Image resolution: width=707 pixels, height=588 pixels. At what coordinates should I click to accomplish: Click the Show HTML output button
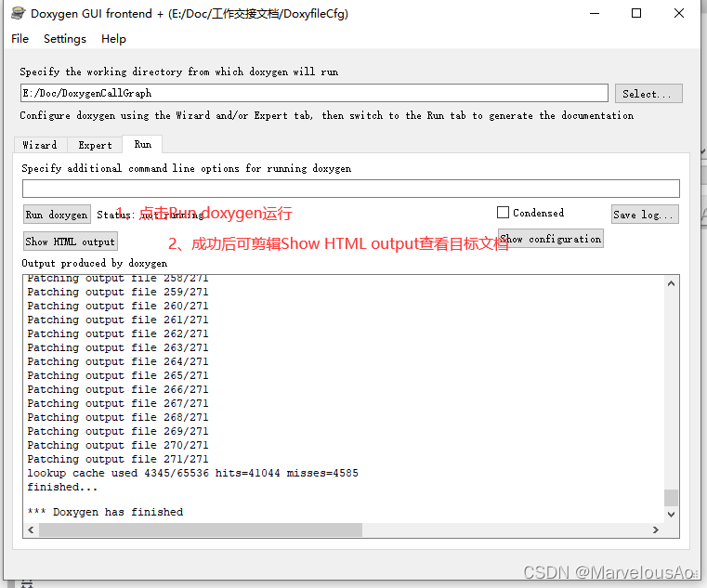click(x=71, y=242)
